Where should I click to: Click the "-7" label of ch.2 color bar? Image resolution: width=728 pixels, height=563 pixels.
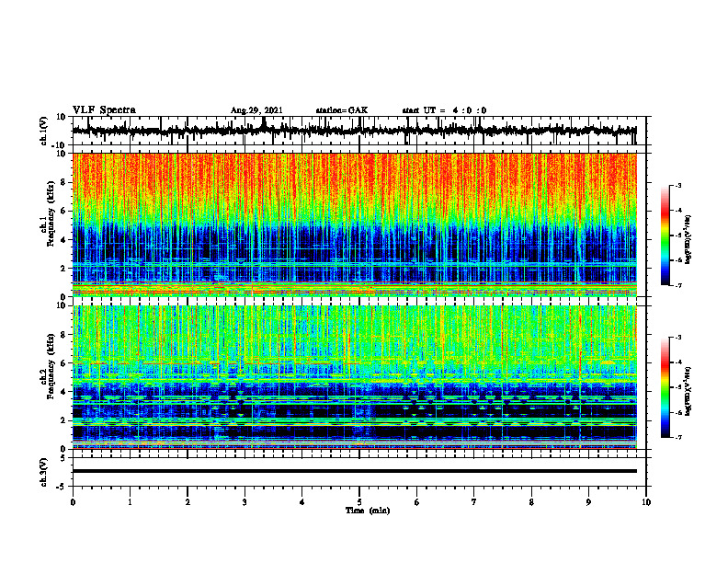click(677, 437)
